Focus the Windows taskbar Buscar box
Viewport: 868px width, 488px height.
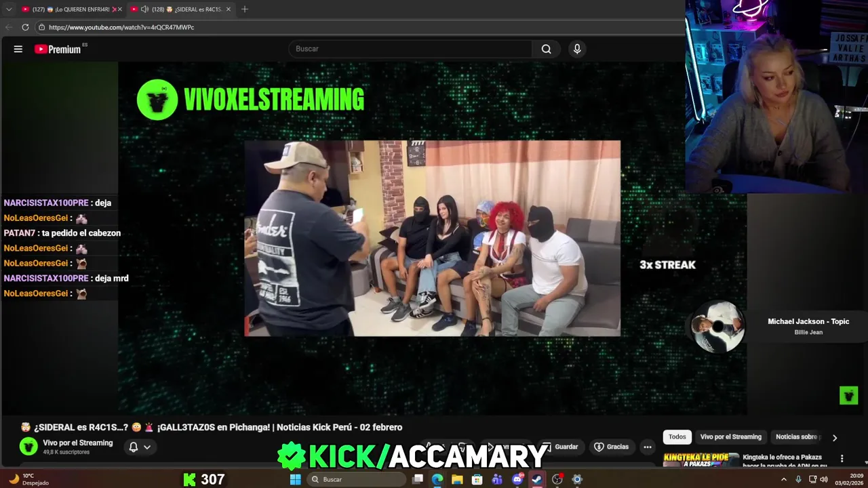pyautogui.click(x=358, y=479)
